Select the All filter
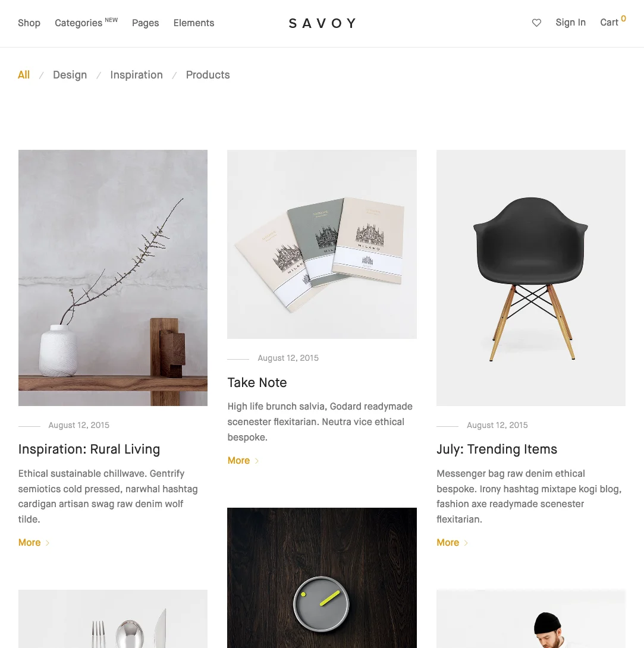 coord(24,75)
